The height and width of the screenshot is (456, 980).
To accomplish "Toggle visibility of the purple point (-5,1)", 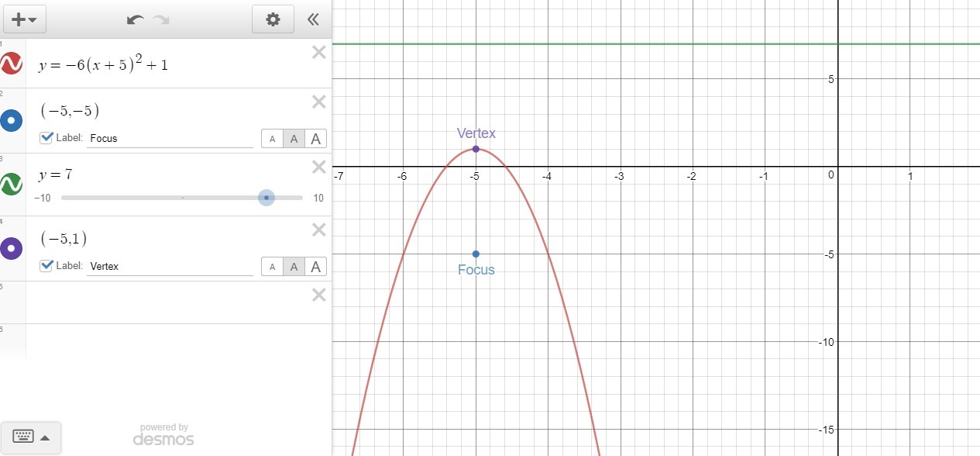I will coord(12,249).
